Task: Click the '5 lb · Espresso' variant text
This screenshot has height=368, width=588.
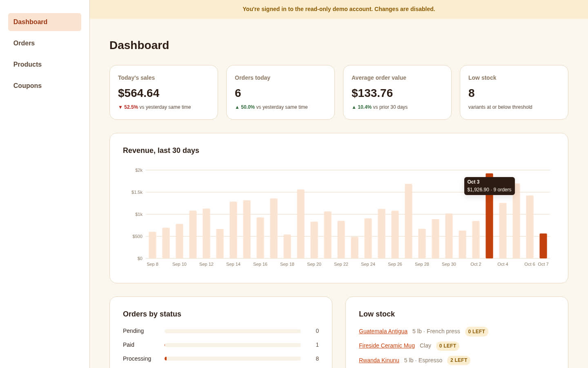Action: click(423, 360)
